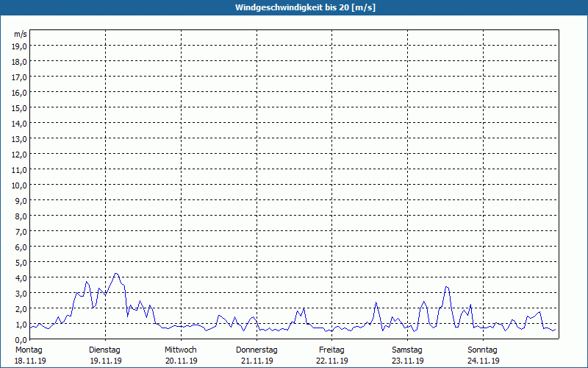Click the 13,0 y-axis label
Image resolution: width=588 pixels, height=368 pixels.
20,139
